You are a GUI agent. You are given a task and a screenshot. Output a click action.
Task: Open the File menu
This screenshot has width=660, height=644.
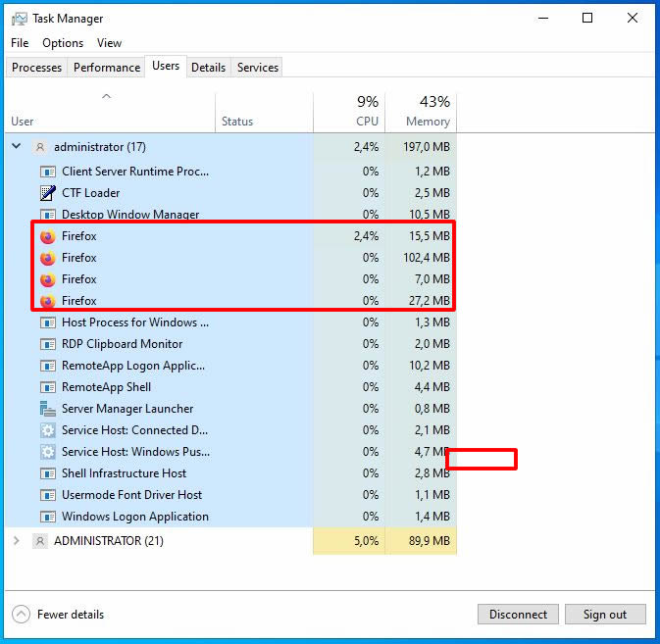coord(20,43)
